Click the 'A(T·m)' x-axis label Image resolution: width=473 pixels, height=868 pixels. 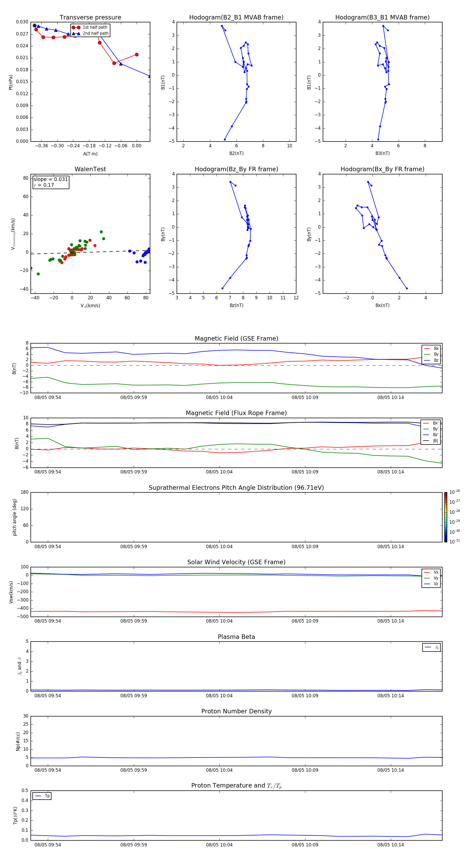point(90,154)
